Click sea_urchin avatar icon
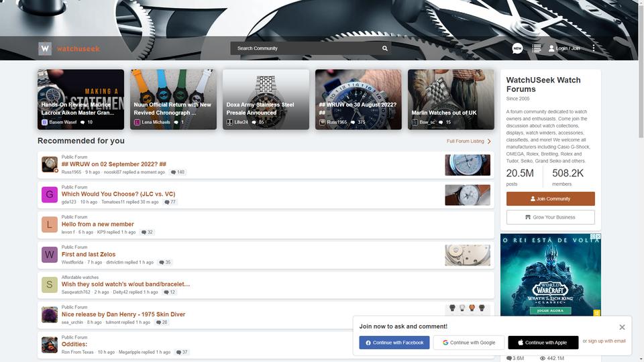The width and height of the screenshot is (644, 362). [49, 315]
